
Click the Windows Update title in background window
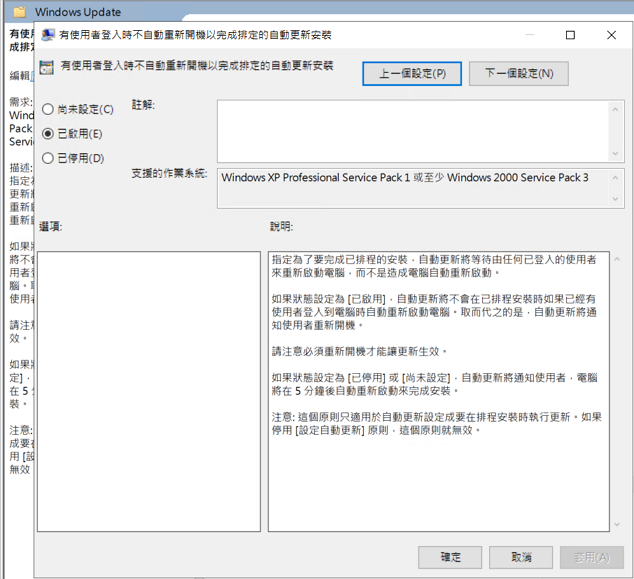point(78,12)
